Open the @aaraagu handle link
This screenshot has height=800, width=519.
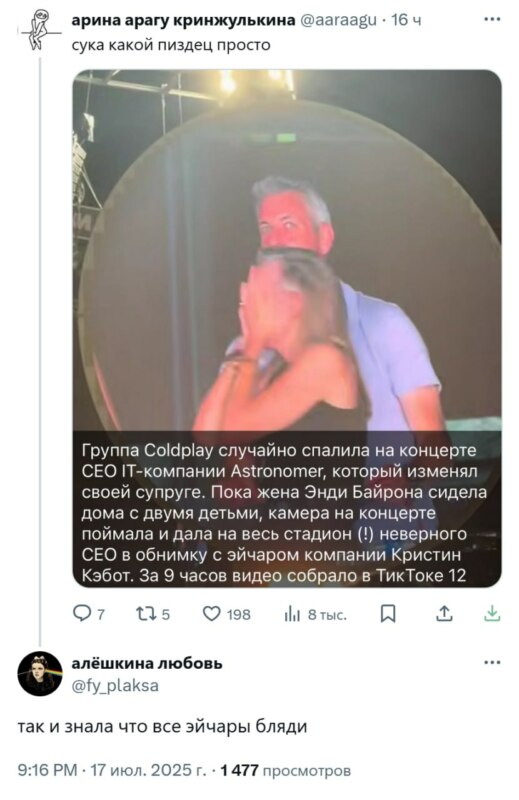click(339, 20)
